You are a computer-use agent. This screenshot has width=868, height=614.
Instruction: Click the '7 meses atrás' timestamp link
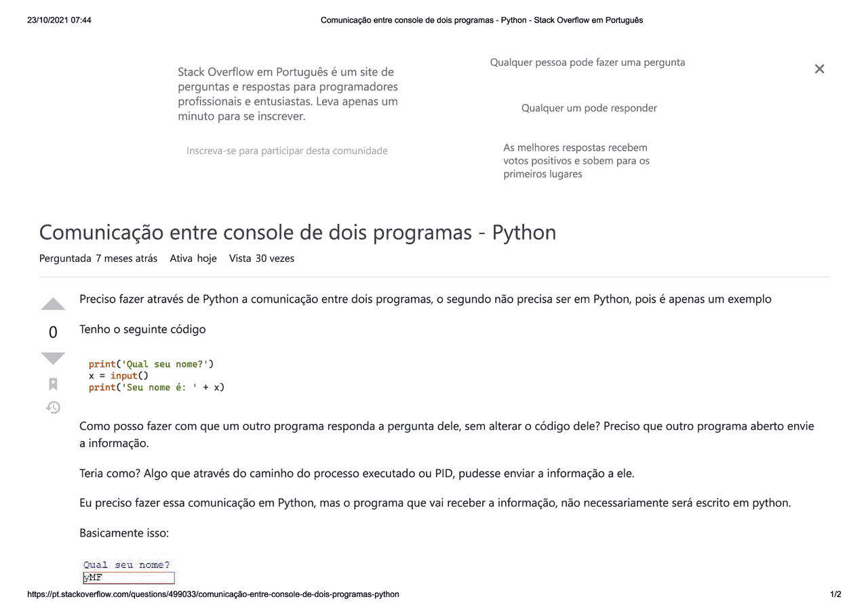(127, 258)
